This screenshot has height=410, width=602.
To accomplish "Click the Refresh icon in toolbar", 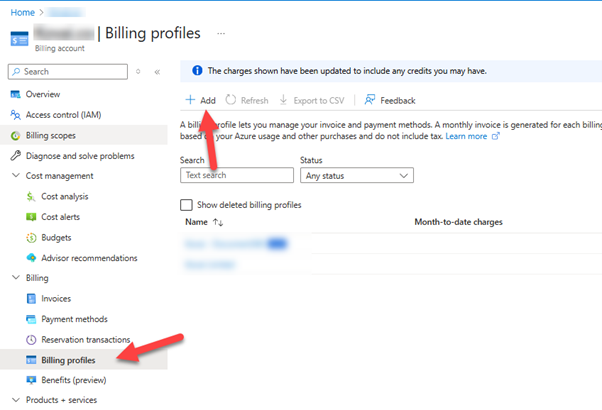I will click(232, 100).
